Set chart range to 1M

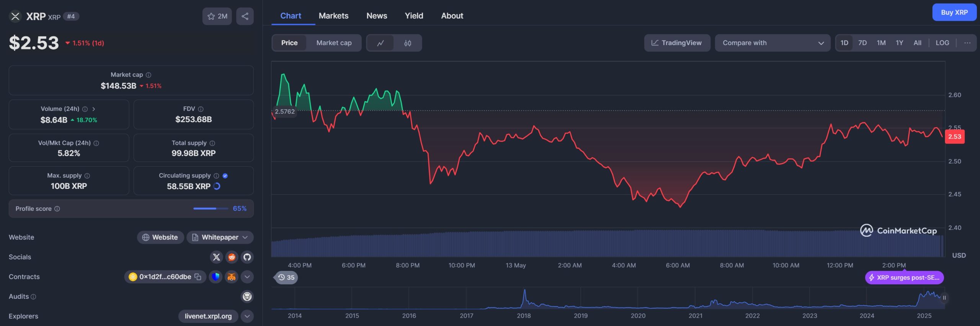pyautogui.click(x=881, y=43)
